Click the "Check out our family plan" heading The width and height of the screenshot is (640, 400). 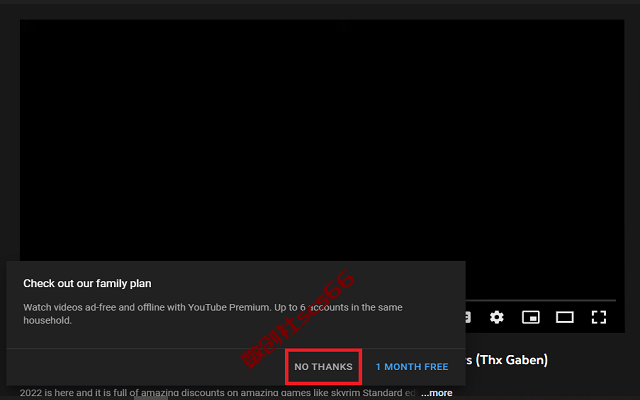pyautogui.click(x=87, y=283)
